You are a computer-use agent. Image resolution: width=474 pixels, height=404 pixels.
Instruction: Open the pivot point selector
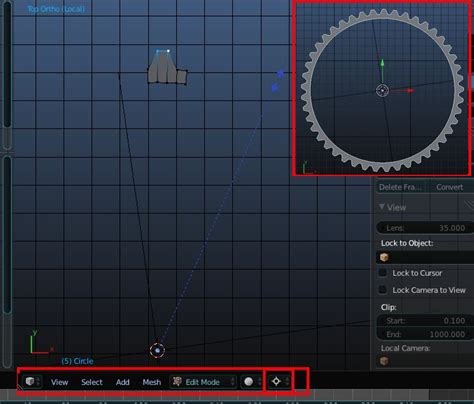click(x=279, y=382)
